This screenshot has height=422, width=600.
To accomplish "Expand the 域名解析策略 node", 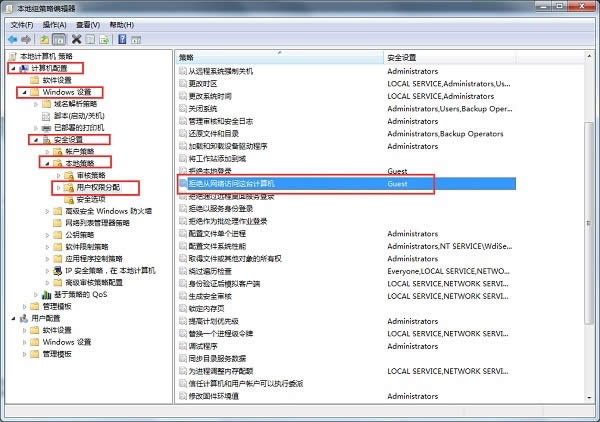I will 36,104.
